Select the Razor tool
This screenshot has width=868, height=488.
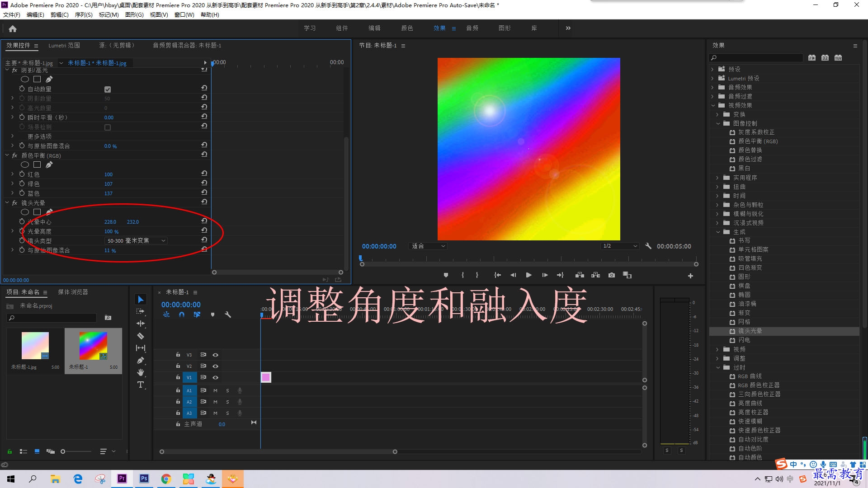coord(141,336)
